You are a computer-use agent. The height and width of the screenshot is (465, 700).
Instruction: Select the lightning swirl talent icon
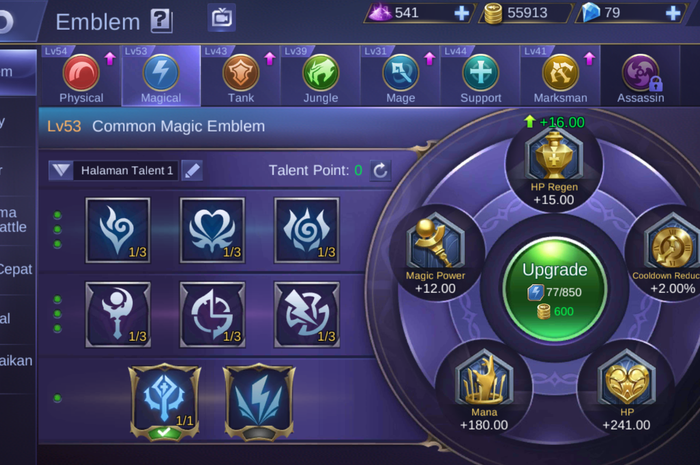307,314
